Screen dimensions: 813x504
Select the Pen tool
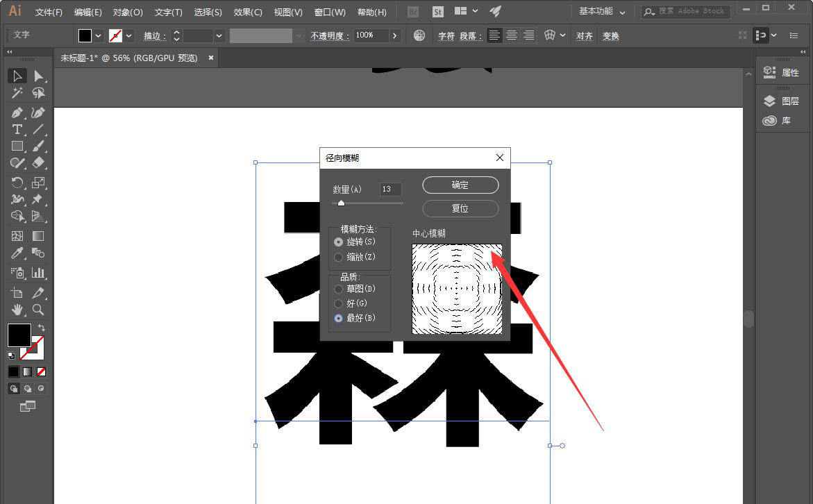pos(17,112)
